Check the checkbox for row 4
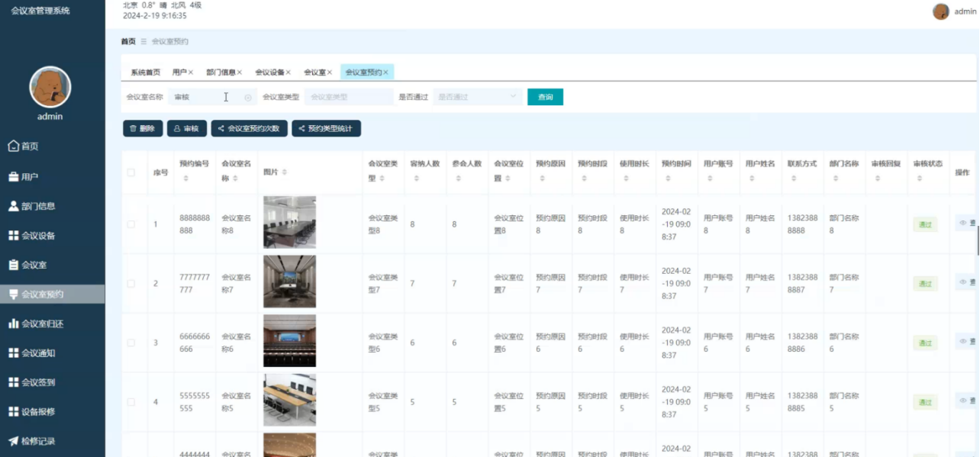This screenshot has width=980, height=457. (131, 402)
